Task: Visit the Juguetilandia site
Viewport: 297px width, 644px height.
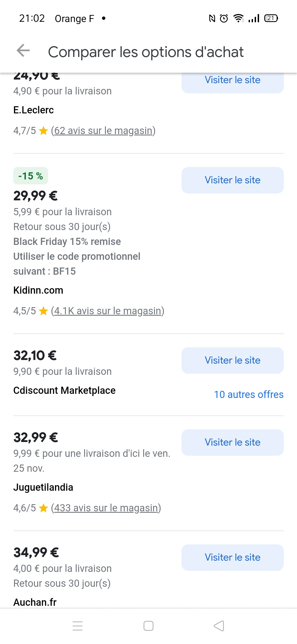Action: pyautogui.click(x=232, y=443)
